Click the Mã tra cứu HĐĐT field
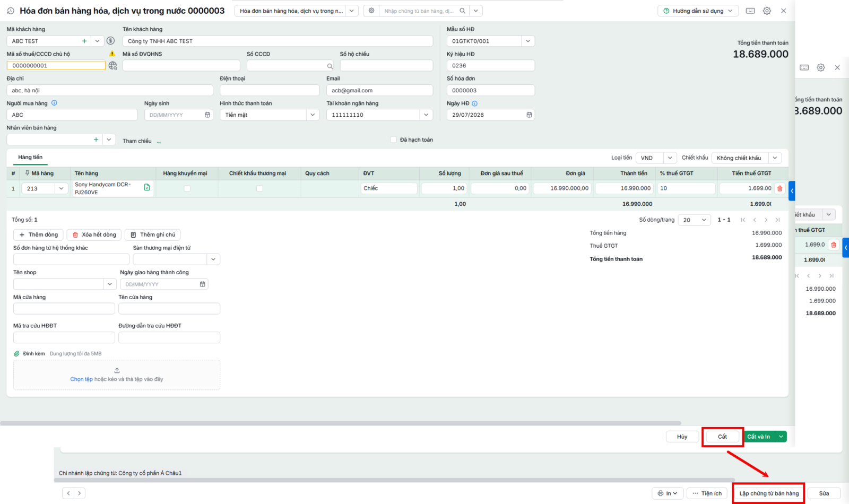 tap(64, 337)
